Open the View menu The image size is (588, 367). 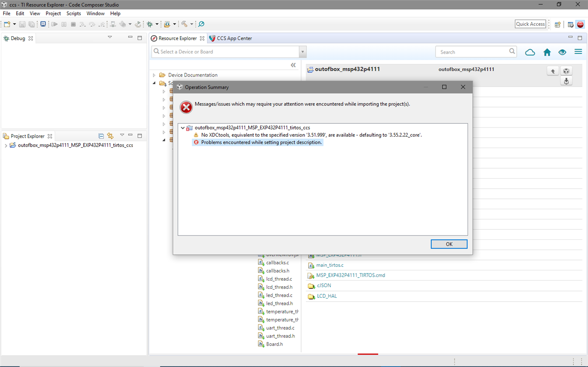[x=35, y=13]
